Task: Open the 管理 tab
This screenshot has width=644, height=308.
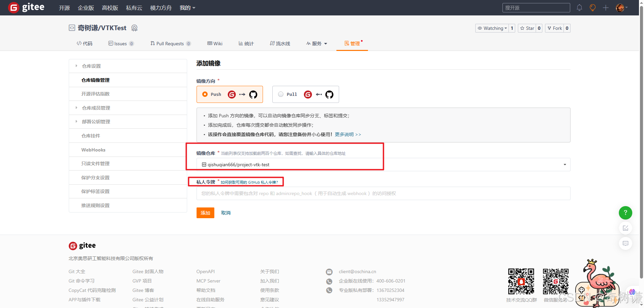Action: click(352, 44)
